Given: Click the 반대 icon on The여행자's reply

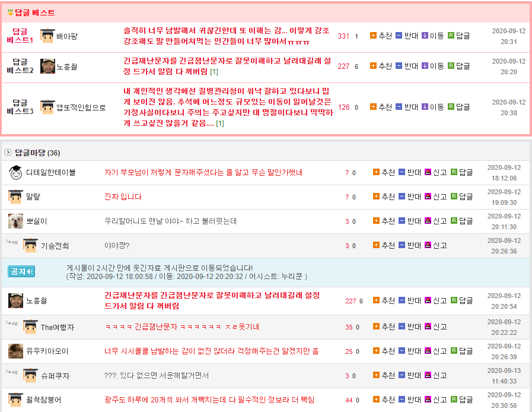Looking at the screenshot, I should [x=402, y=327].
